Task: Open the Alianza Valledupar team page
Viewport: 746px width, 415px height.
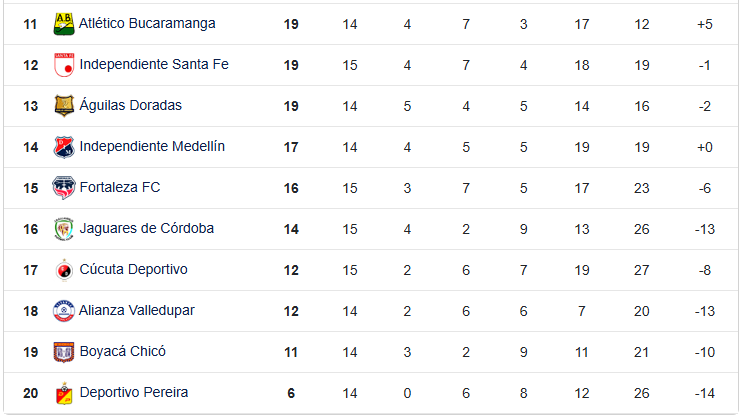Action: pos(137,310)
